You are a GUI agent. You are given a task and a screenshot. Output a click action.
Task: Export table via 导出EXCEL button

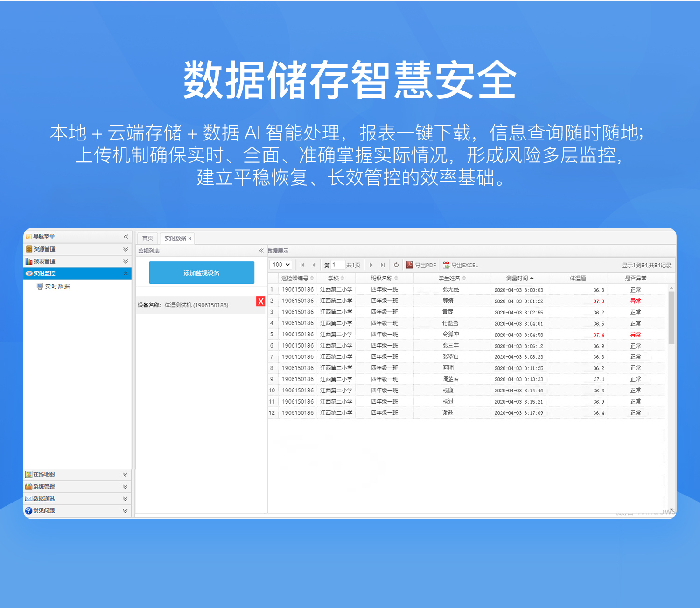460,265
